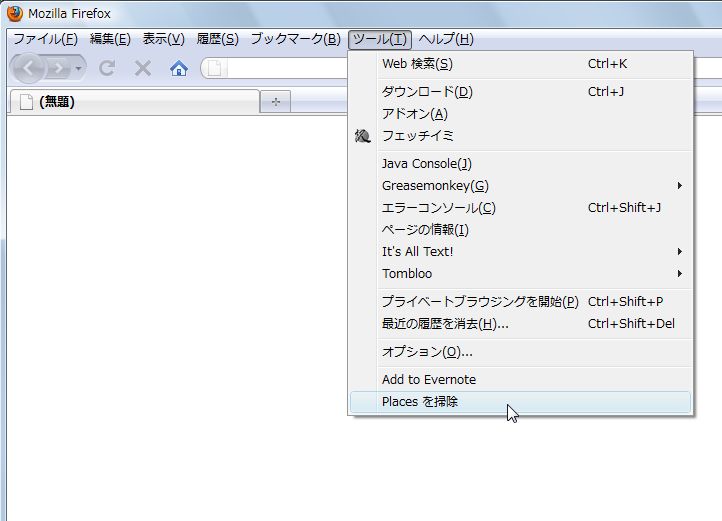Open エラーコンソール(C) entry
Viewport: 722px width, 521px height.
tap(520, 208)
